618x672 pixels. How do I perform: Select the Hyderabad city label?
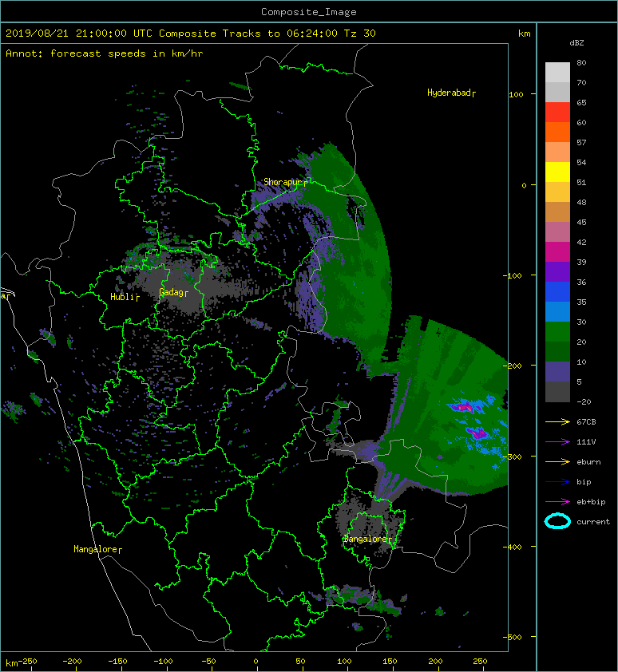pos(451,93)
